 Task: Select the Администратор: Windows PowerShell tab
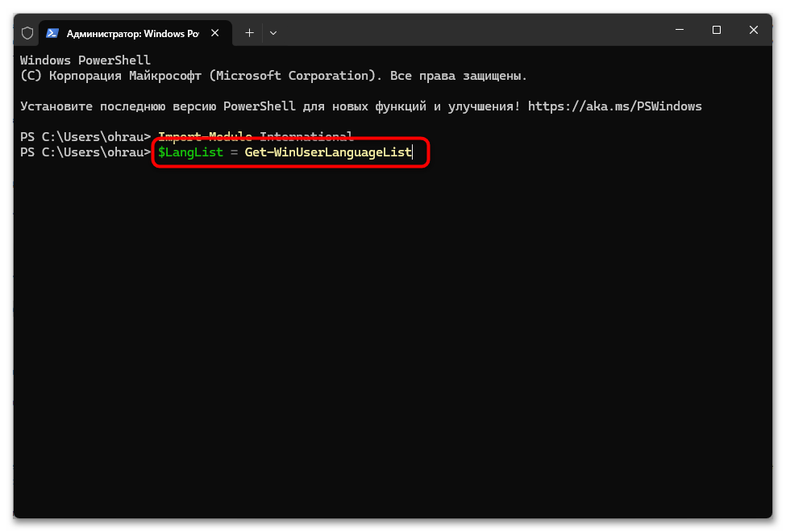tap(135, 33)
